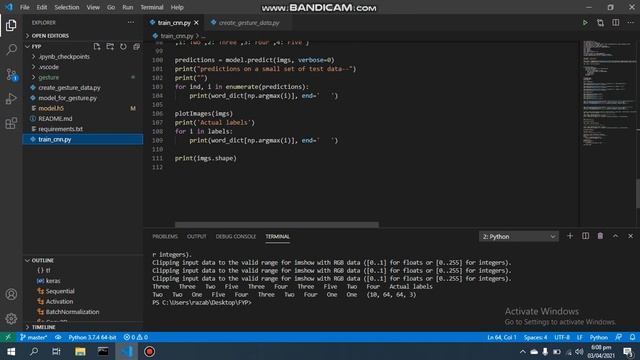
Task: Expand the gesture folder
Action: pyautogui.click(x=49, y=77)
